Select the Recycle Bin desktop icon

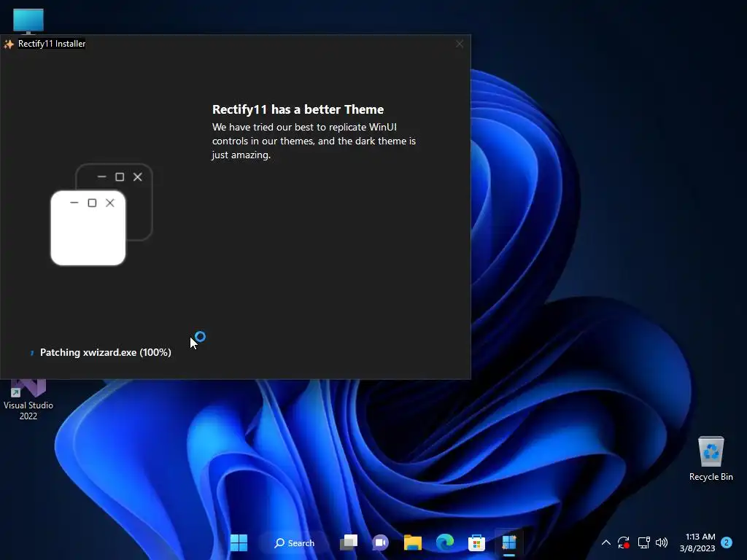coord(711,459)
